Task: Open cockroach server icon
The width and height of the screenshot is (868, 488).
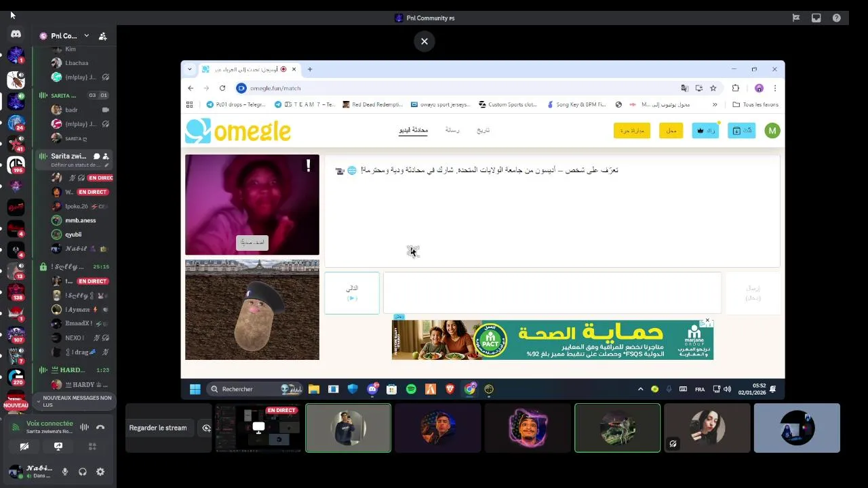Action: pos(16,80)
